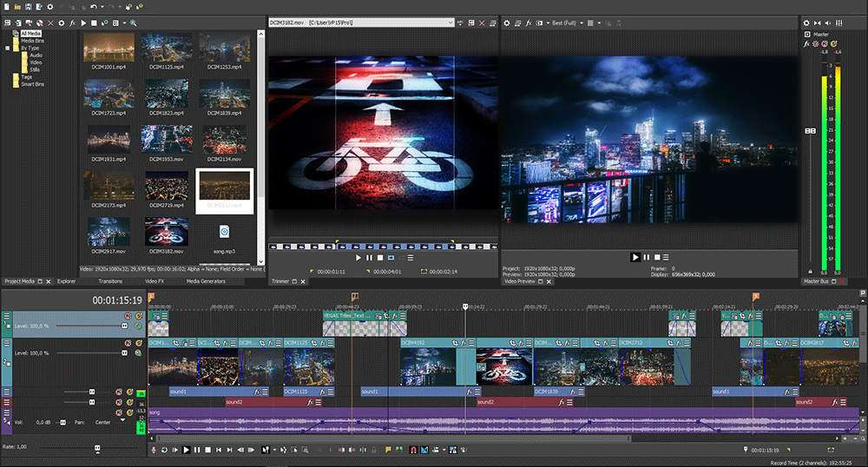
Task: Switch to the Transitions tab
Action: (x=110, y=281)
